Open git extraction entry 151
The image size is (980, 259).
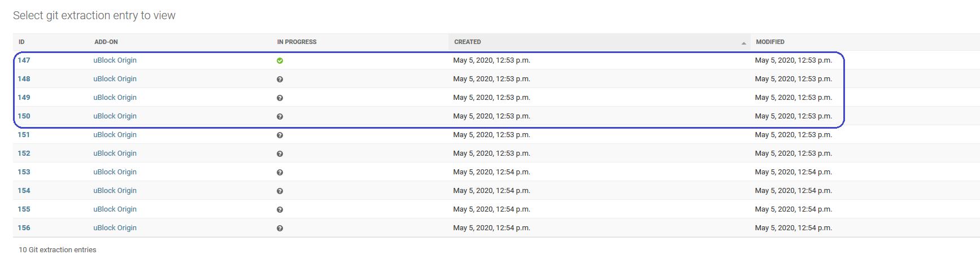click(x=24, y=135)
